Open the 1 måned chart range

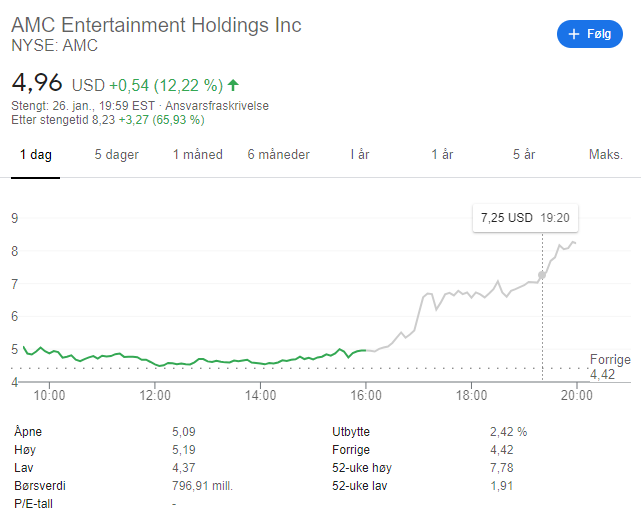(x=197, y=155)
